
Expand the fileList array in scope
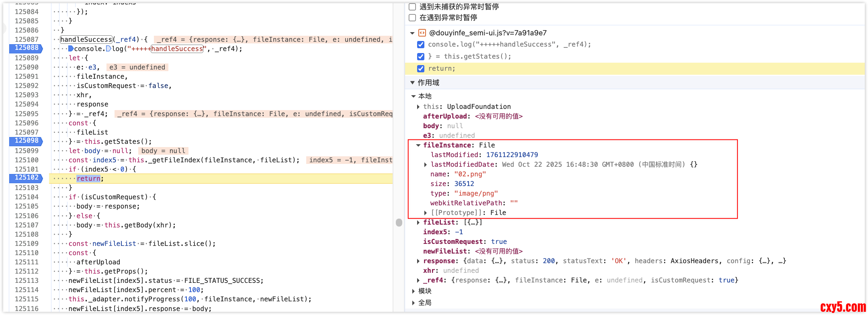[418, 223]
